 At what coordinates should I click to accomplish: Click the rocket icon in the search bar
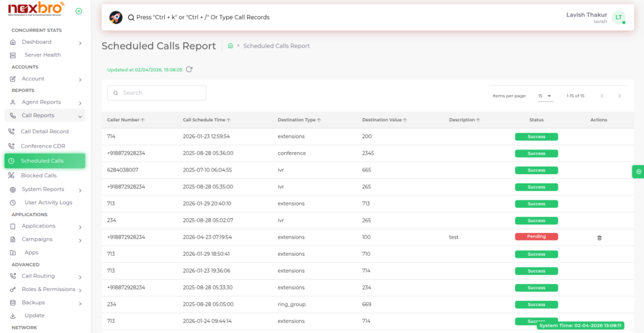click(x=116, y=17)
